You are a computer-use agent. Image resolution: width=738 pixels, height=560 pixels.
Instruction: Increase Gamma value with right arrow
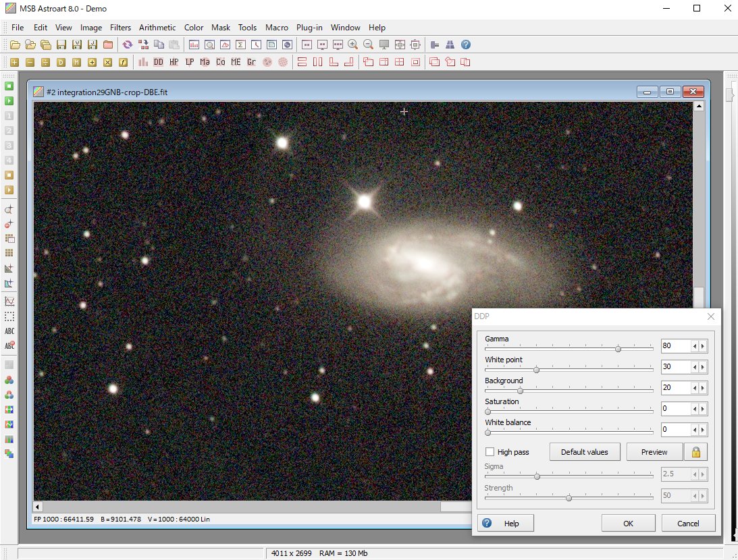click(x=703, y=346)
